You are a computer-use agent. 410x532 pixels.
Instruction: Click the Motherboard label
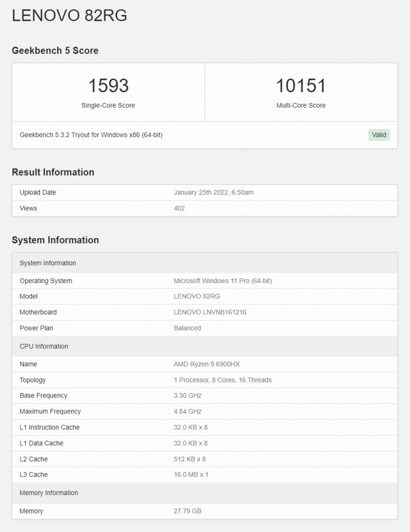pos(38,312)
